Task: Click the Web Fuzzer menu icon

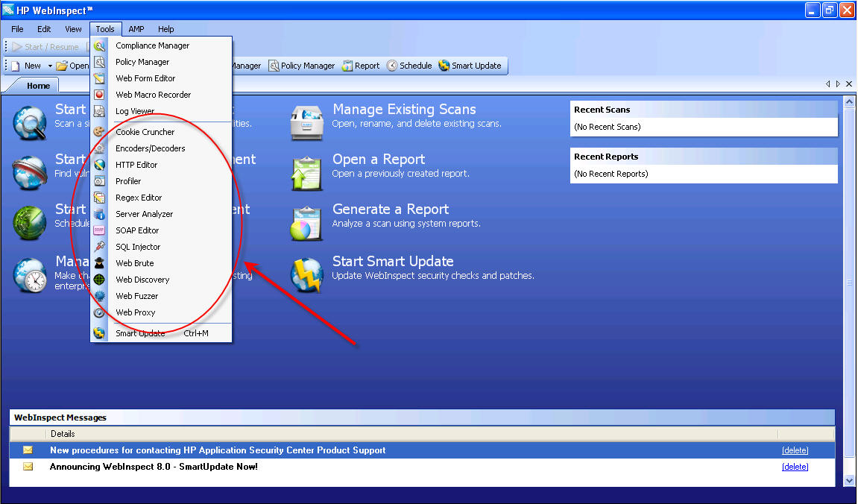Action: pos(99,296)
